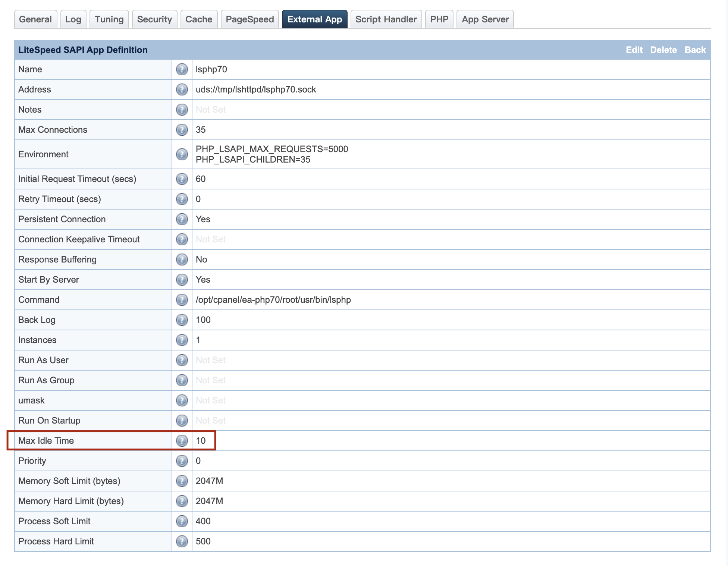Open help for Memory Soft Limit
Viewport: 728px width, 566px height.
coord(182,481)
